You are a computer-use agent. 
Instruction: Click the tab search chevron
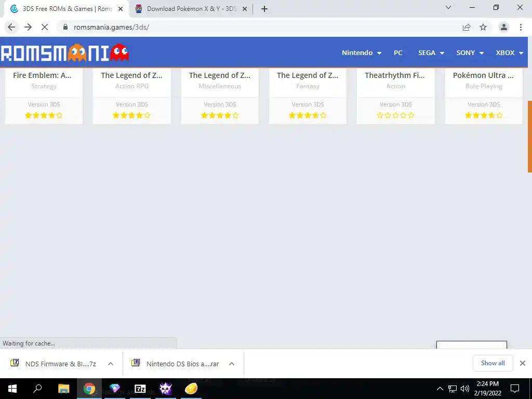[x=448, y=7]
